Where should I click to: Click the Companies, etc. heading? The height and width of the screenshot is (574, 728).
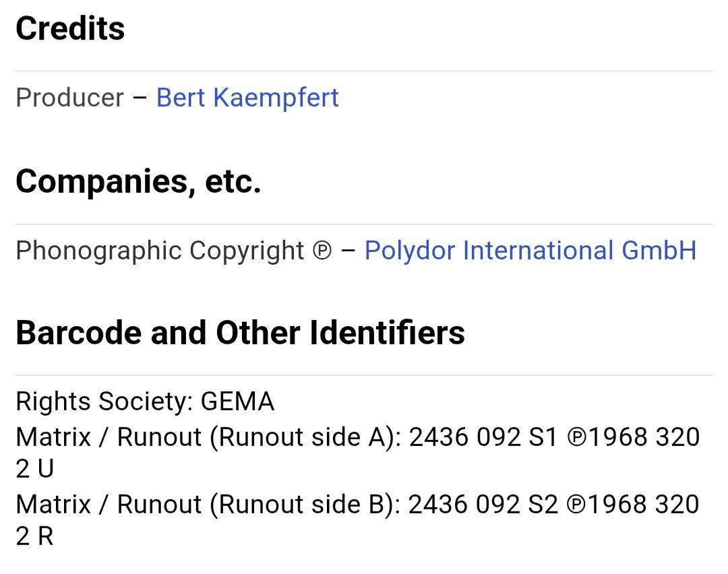click(138, 181)
